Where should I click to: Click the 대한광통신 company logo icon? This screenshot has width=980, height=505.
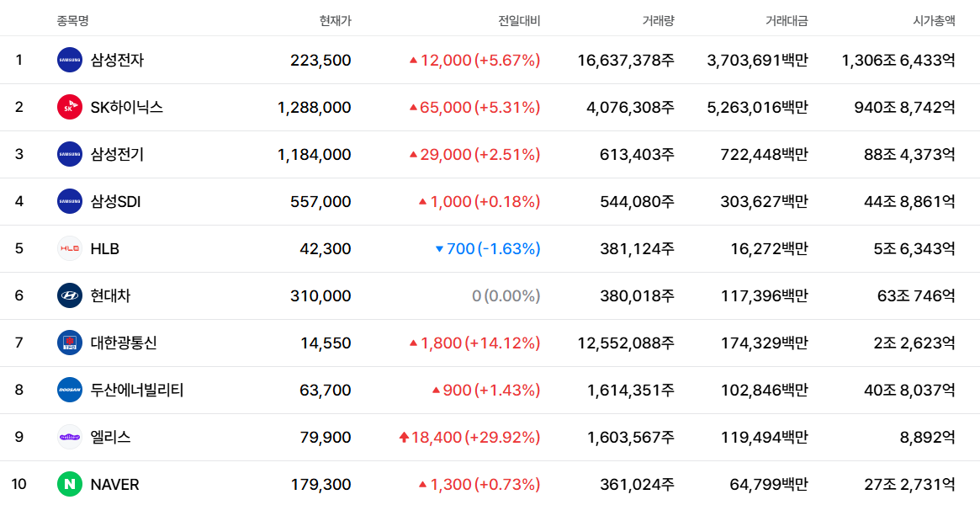[x=69, y=343]
